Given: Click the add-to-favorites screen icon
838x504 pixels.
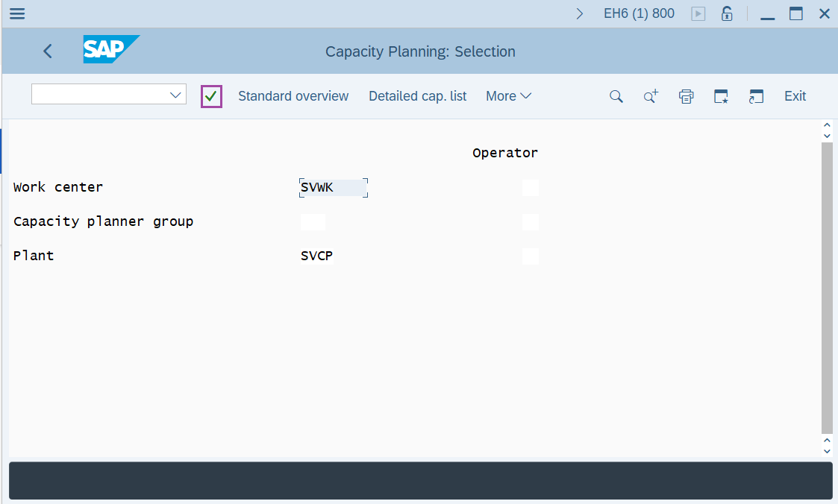Looking at the screenshot, I should tap(720, 96).
